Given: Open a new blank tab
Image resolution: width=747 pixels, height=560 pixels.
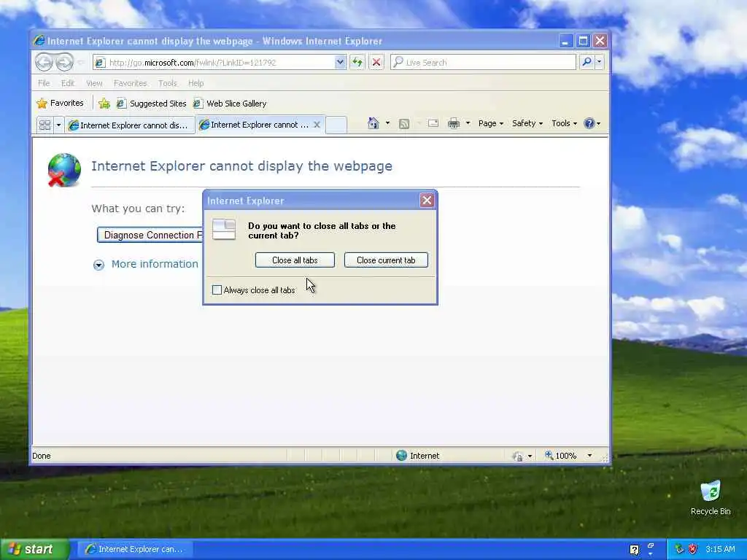Looking at the screenshot, I should [336, 125].
